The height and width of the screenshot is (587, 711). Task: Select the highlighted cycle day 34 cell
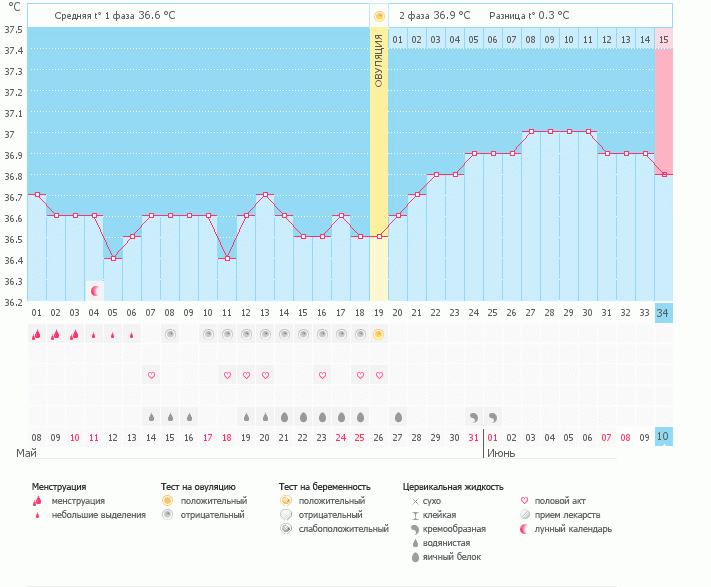click(x=664, y=313)
